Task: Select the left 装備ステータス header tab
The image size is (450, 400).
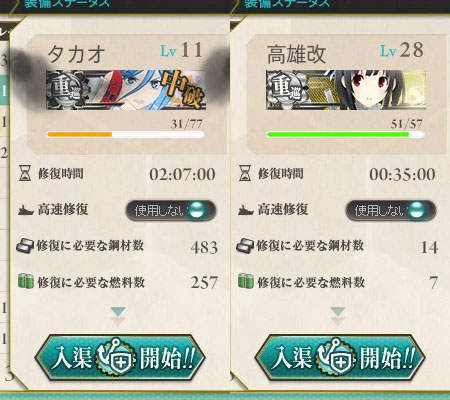Action: pyautogui.click(x=67, y=3)
